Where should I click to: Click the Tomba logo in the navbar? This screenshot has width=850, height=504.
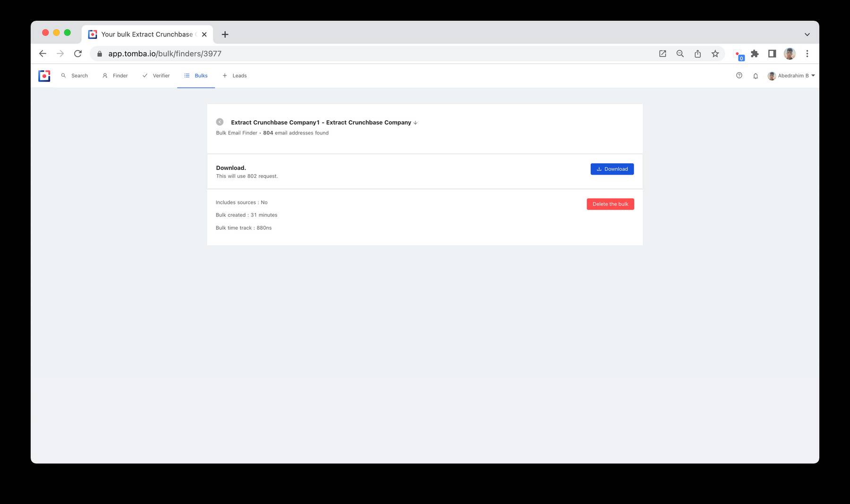pos(44,76)
